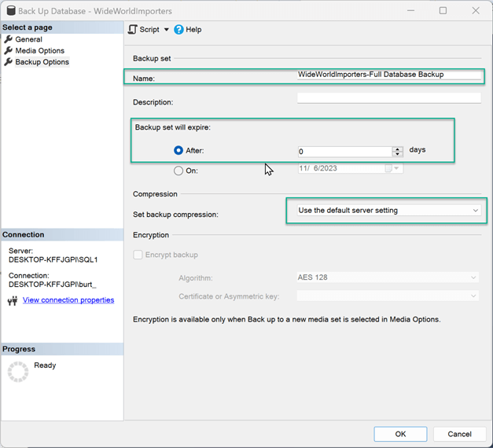Maximize the Back Up Database window
The height and width of the screenshot is (448, 493).
[x=443, y=11]
